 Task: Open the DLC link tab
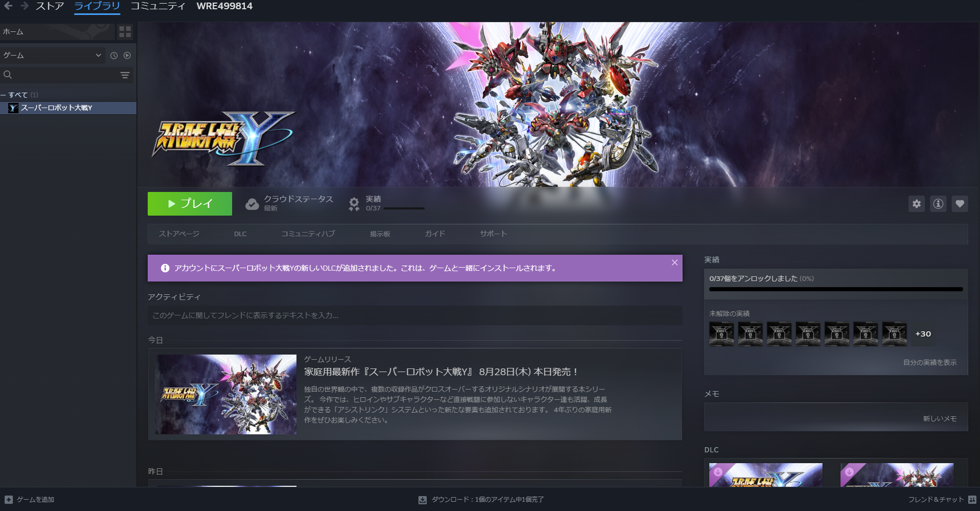pos(240,234)
